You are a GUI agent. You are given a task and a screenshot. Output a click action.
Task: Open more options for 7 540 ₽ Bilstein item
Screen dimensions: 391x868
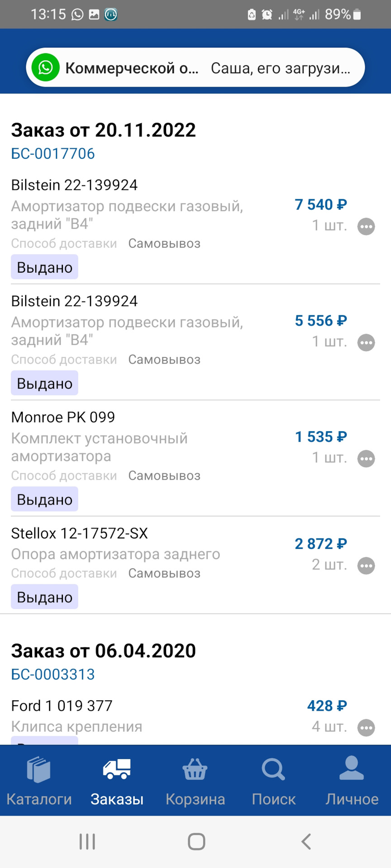click(366, 226)
